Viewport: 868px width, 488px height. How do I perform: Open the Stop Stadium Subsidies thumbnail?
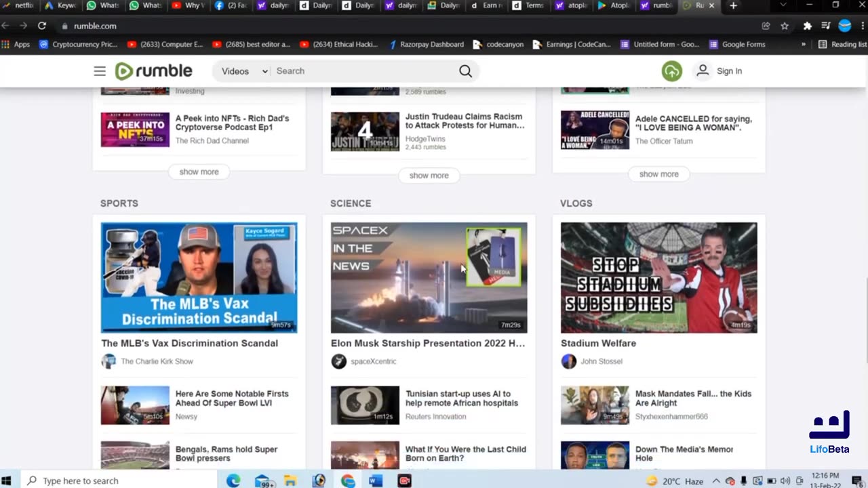(x=658, y=277)
